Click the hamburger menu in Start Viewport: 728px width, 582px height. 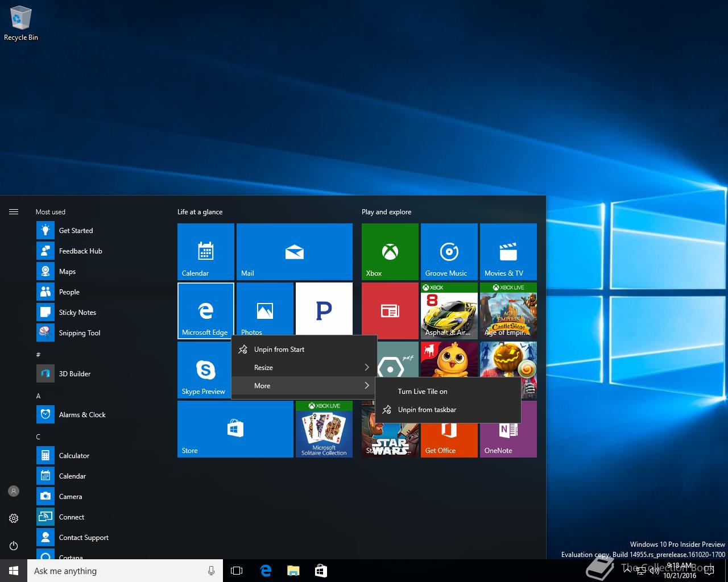pos(14,212)
